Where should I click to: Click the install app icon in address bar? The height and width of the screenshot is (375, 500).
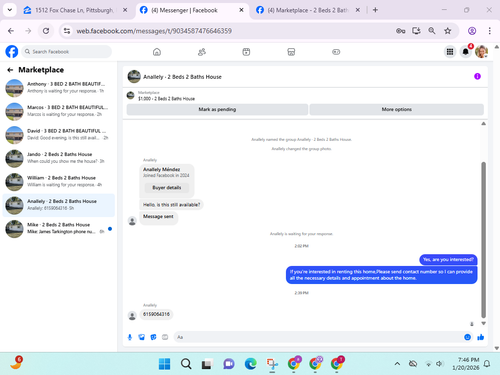click(416, 31)
